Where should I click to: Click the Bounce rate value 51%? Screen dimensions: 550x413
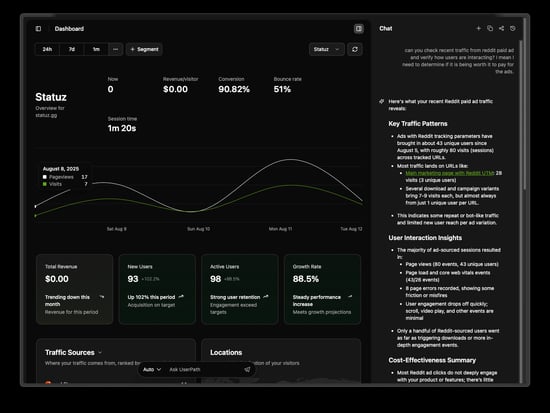(x=282, y=89)
